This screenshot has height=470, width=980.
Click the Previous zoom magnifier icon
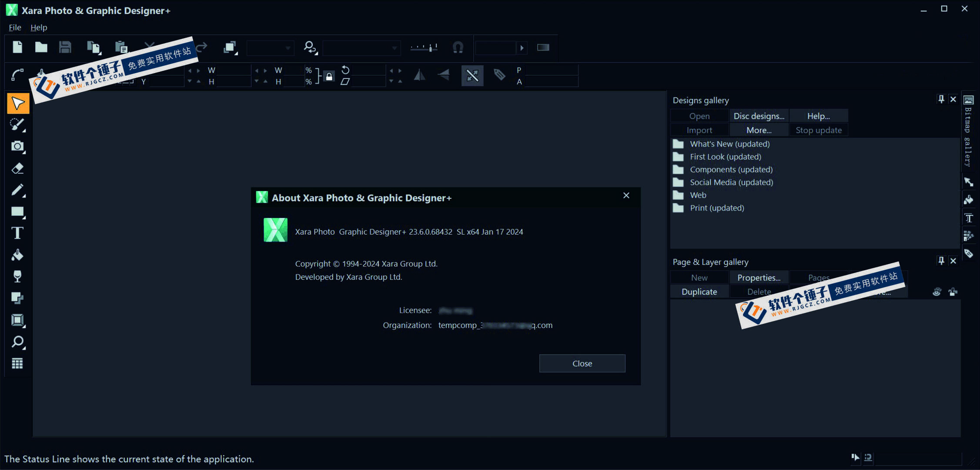pos(311,47)
